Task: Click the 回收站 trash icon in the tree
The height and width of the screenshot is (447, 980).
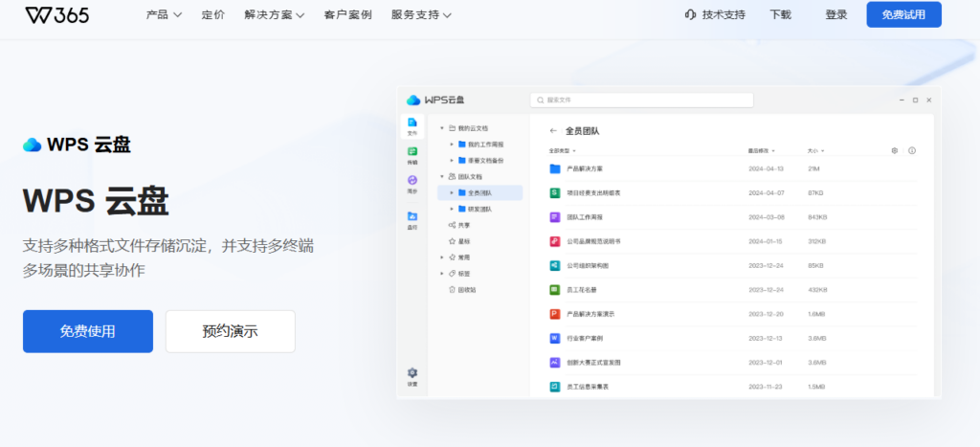Action: [x=452, y=290]
